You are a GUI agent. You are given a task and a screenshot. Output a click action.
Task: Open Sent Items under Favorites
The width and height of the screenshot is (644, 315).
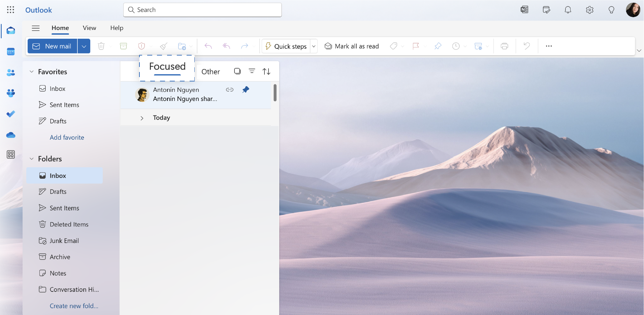click(65, 105)
